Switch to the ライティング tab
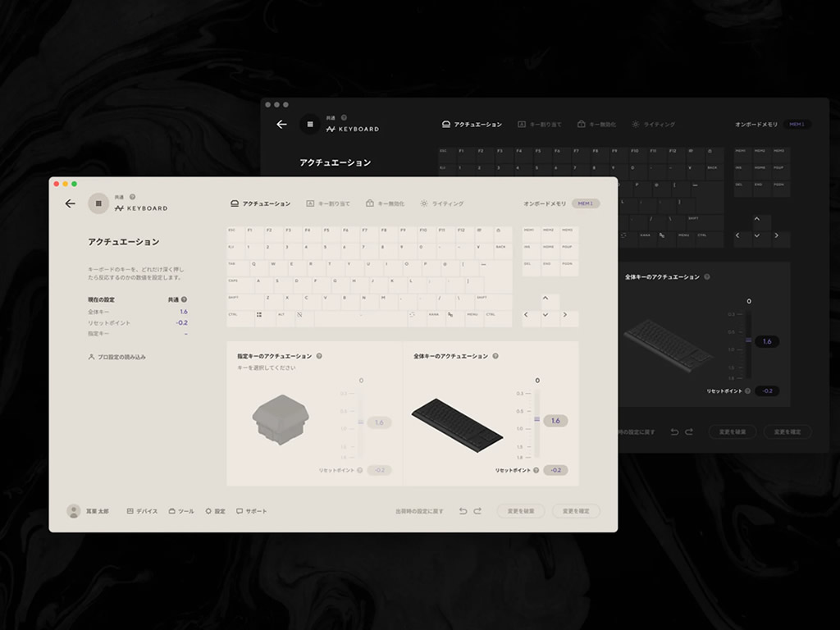This screenshot has height=630, width=840. [442, 203]
